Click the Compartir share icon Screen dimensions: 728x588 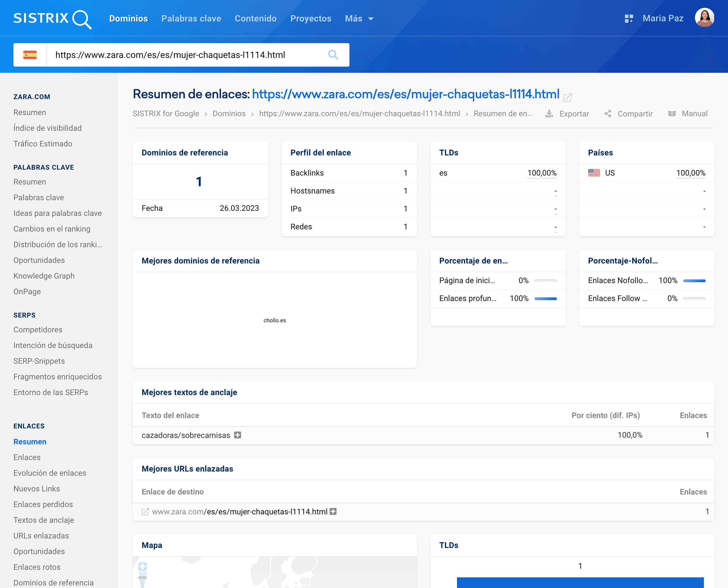[x=608, y=114]
